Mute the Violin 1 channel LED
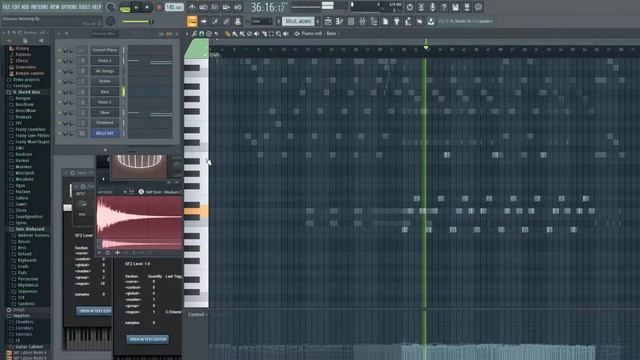The width and height of the screenshot is (640, 360). (60, 61)
